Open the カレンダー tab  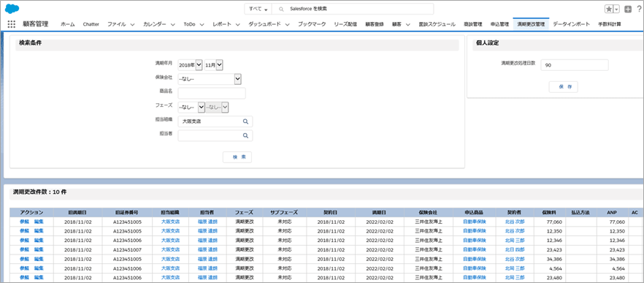[x=155, y=24]
